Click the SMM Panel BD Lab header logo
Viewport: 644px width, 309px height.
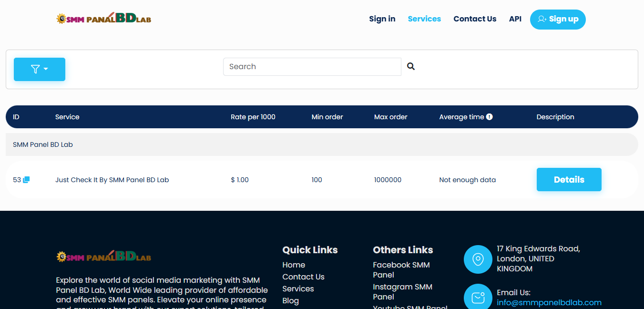(103, 19)
